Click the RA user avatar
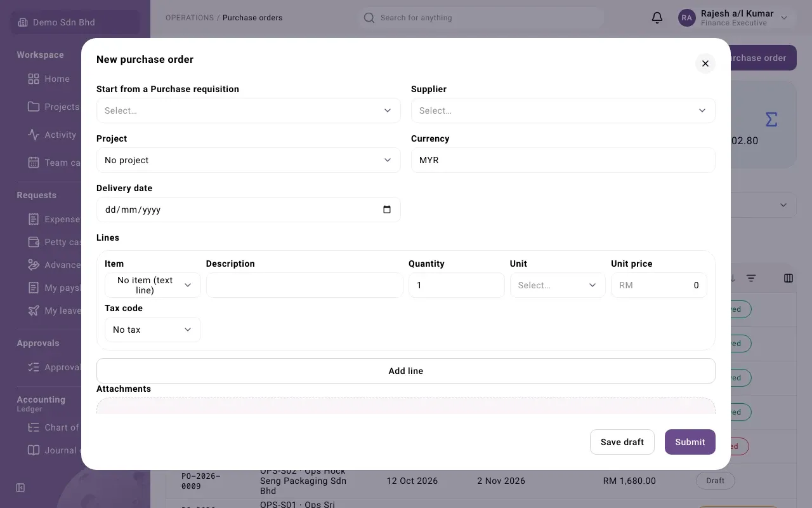The image size is (812, 508). pos(687,18)
